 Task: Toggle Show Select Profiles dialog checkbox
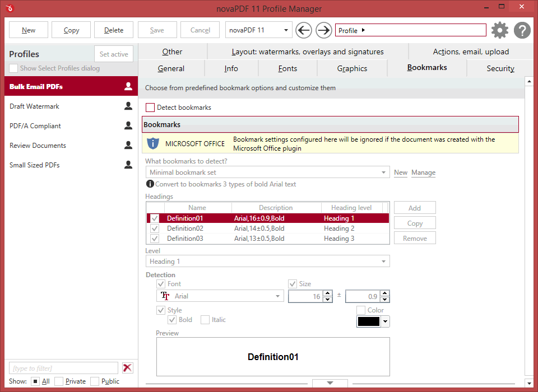[13, 68]
